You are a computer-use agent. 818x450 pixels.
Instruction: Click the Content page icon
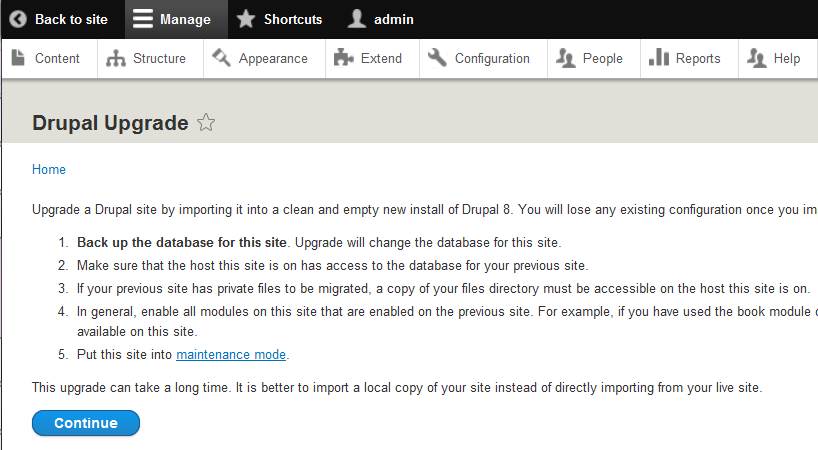point(18,58)
